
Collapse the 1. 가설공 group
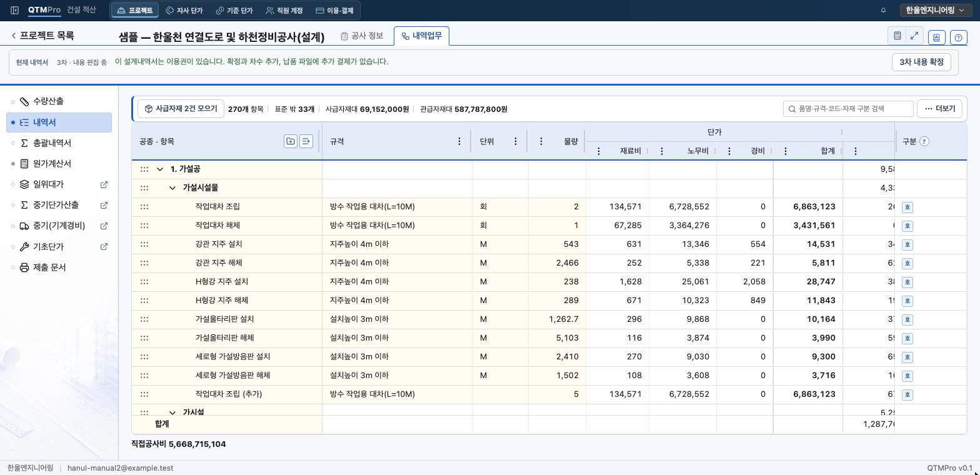coord(160,169)
